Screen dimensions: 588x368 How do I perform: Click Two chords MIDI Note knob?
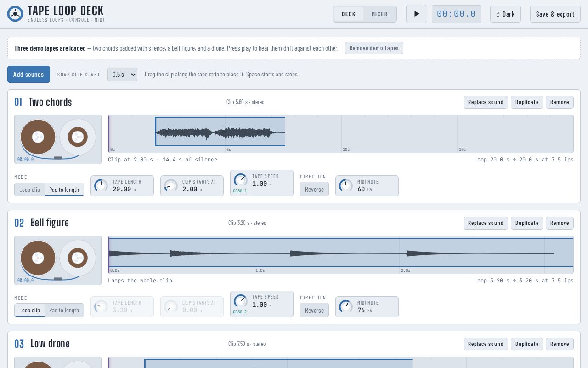point(346,186)
